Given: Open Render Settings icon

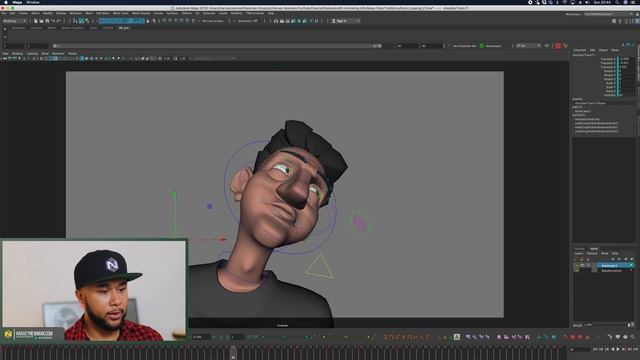Looking at the screenshot, I should [x=293, y=21].
